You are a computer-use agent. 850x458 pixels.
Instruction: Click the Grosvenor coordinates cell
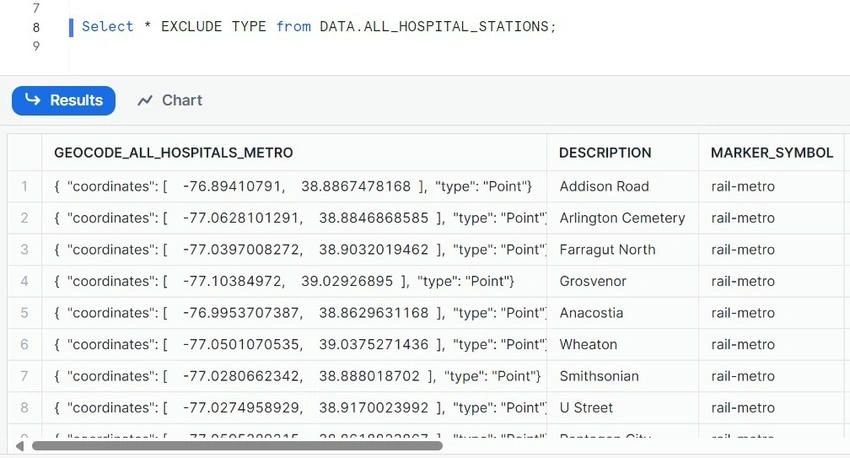point(294,281)
